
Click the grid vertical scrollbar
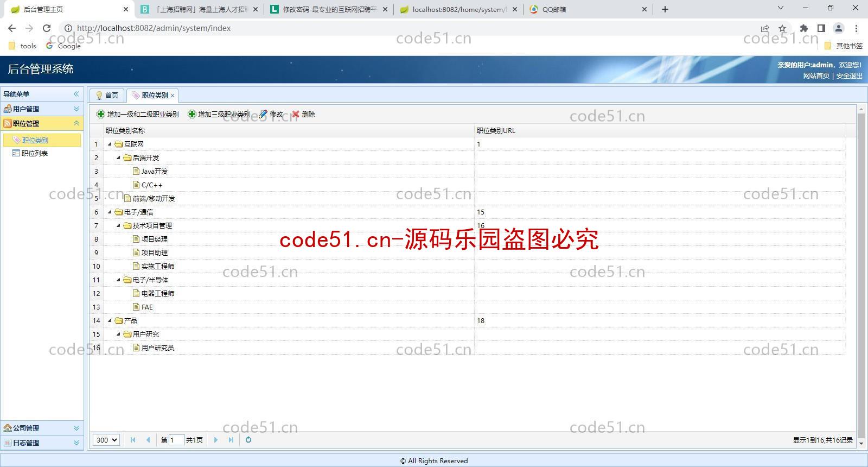(x=861, y=276)
